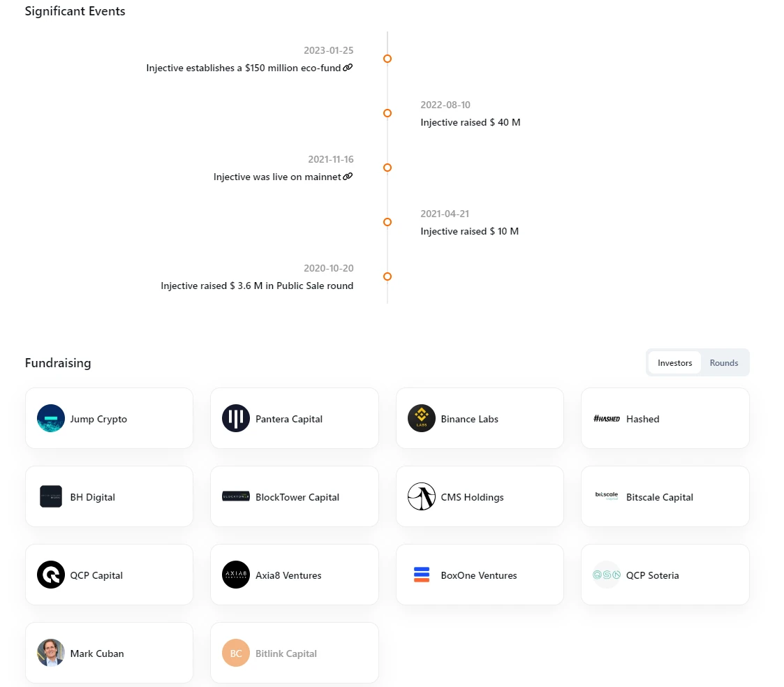Click 'Injective was live on mainnet' text
This screenshot has width=784, height=687.
coord(277,177)
